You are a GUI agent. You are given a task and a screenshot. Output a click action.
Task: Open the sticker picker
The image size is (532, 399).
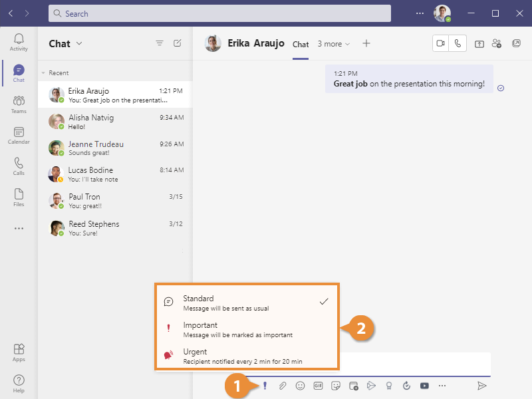(336, 385)
